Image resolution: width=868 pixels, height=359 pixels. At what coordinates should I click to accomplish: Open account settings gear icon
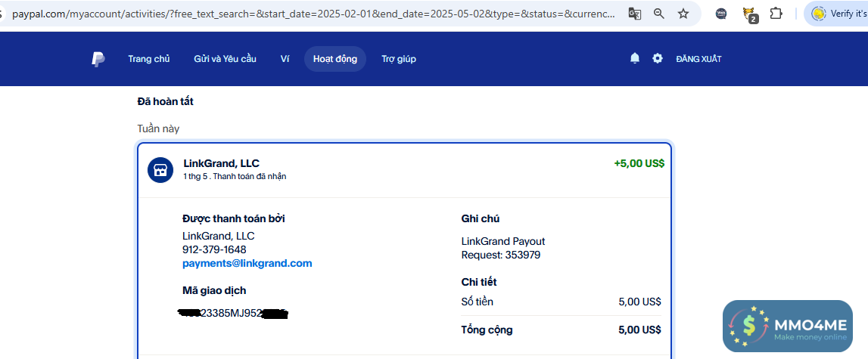pyautogui.click(x=657, y=58)
